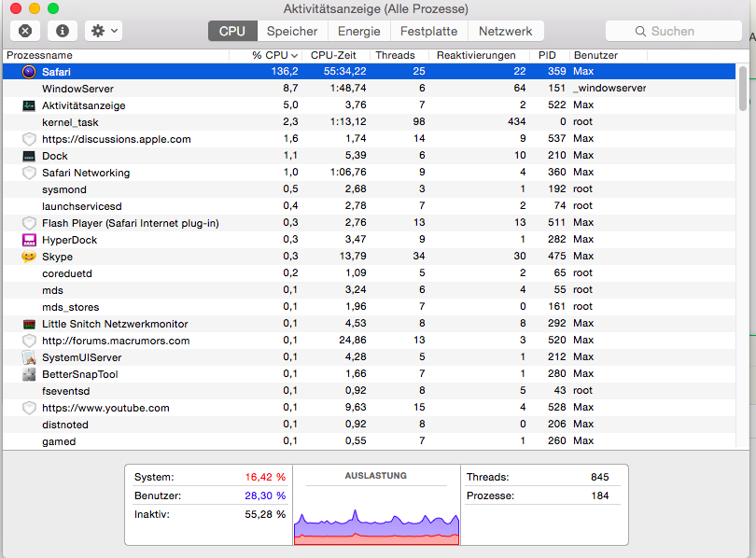This screenshot has height=558, width=756.
Task: Click the BetterSnapTool icon
Action: point(29,374)
